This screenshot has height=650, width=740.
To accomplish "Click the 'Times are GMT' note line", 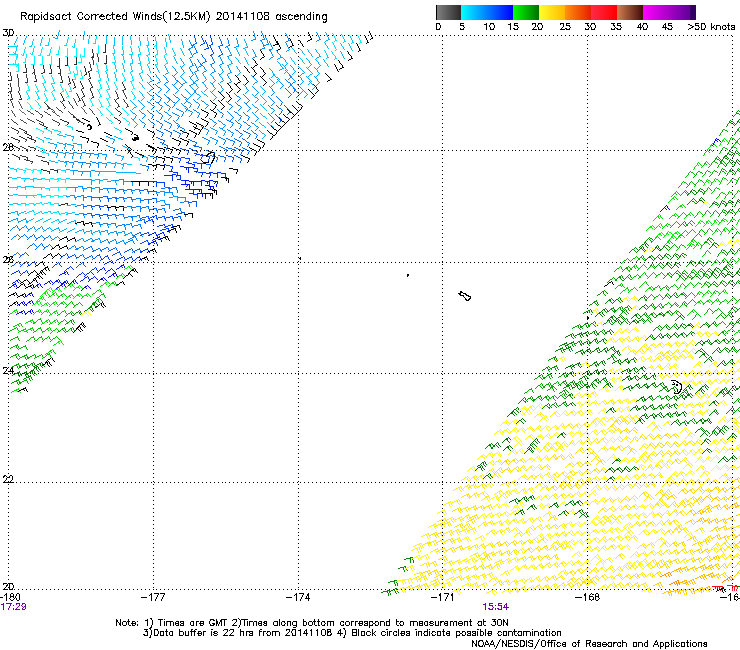I will pos(312,623).
